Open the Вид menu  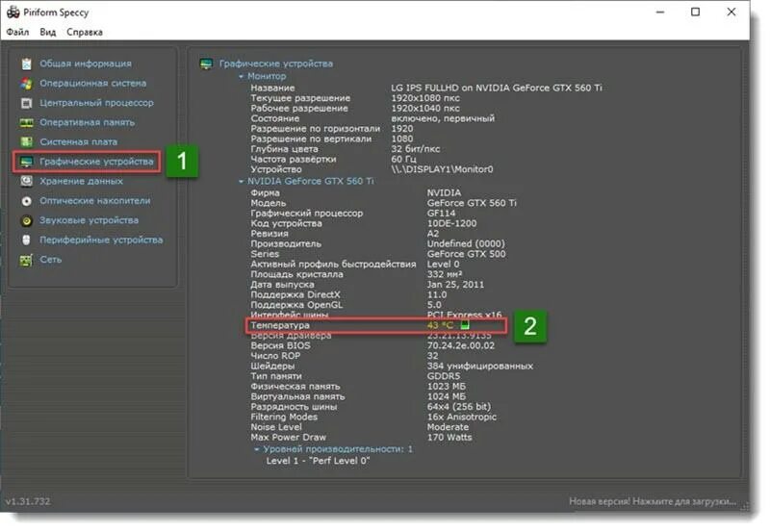47,32
